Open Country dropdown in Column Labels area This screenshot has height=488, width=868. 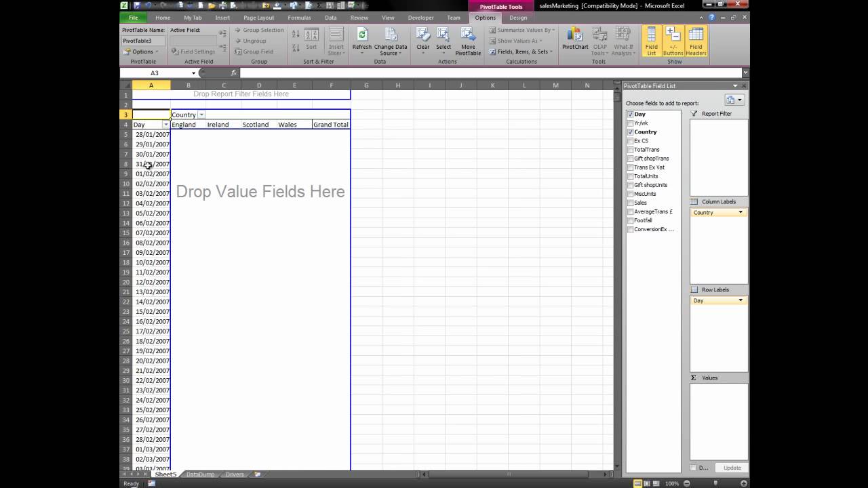coord(741,212)
